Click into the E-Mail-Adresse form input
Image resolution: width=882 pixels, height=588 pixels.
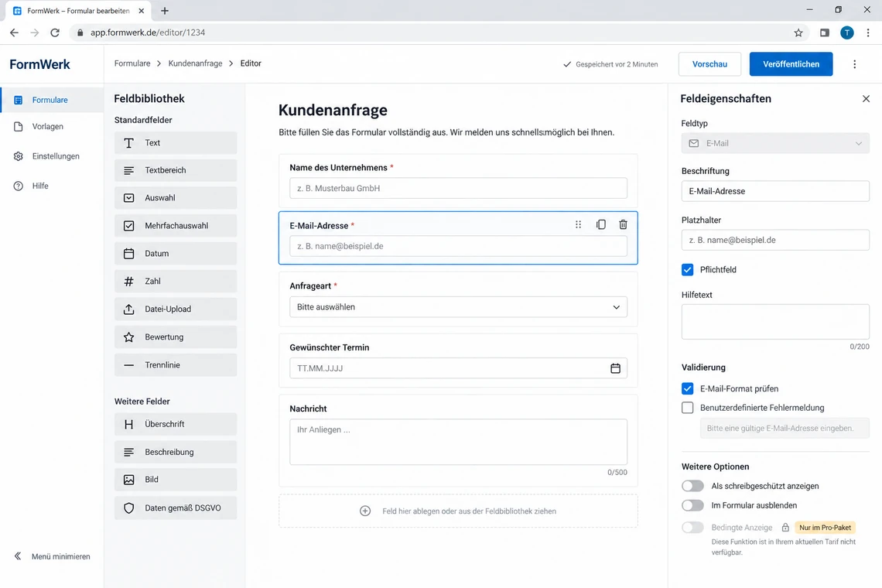pos(458,247)
